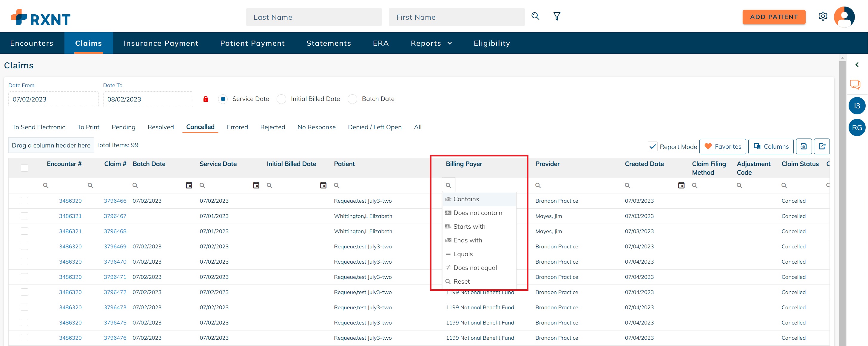Click the RXNT logo
The height and width of the screenshot is (346, 868).
tap(41, 18)
